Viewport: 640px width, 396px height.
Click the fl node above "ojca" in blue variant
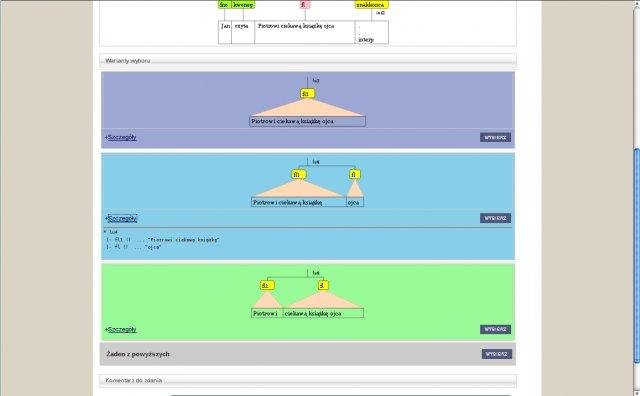(x=355, y=174)
